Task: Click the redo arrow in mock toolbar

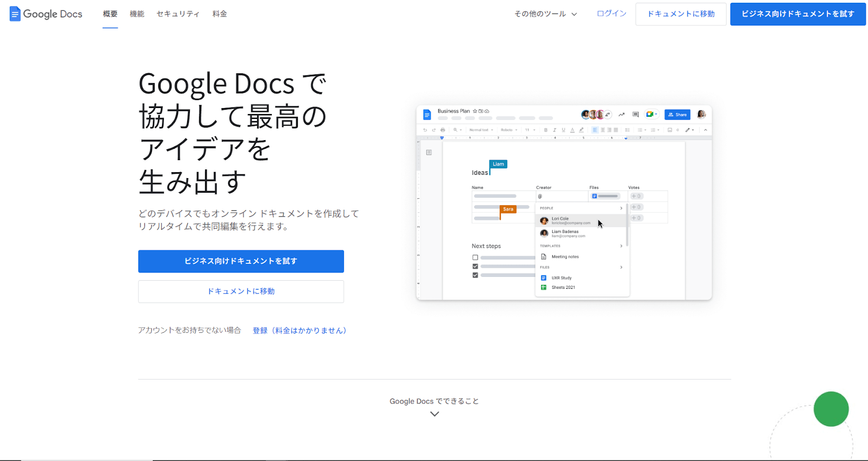Action: [x=433, y=130]
